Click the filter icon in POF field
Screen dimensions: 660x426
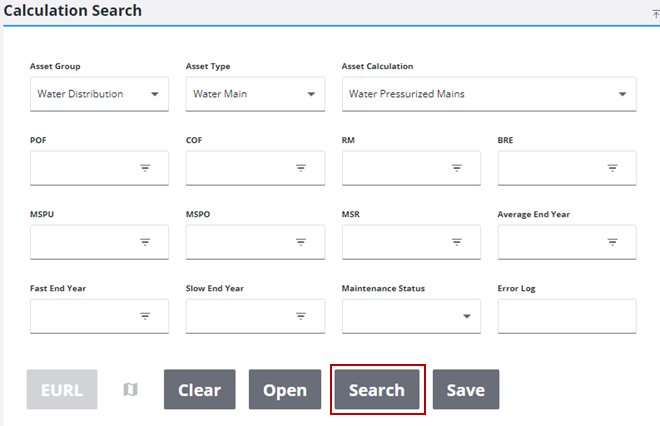tap(145, 168)
